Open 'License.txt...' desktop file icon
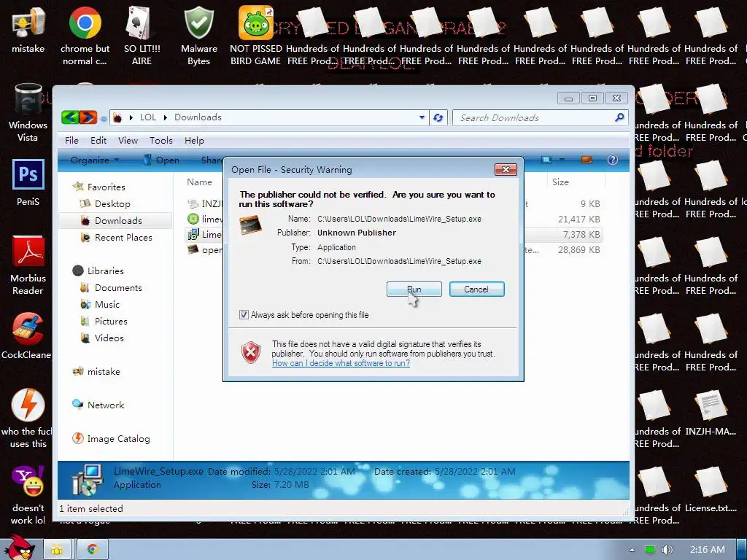 [711, 489]
